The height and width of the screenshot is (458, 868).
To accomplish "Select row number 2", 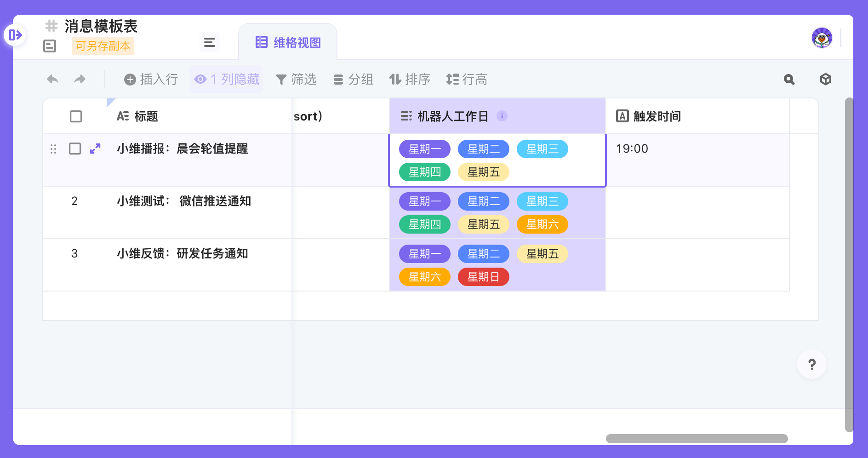I will pyautogui.click(x=74, y=201).
